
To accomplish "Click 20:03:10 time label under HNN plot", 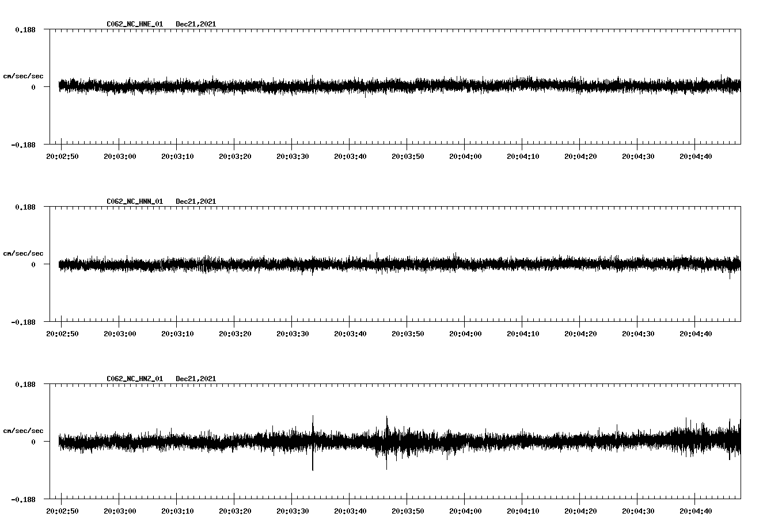I will point(177,334).
